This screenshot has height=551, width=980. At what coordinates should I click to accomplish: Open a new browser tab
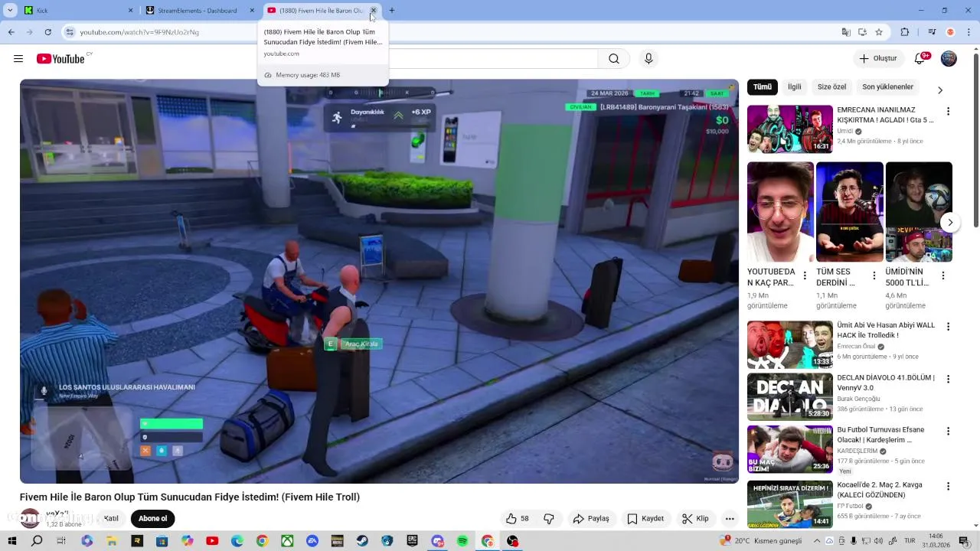point(391,11)
